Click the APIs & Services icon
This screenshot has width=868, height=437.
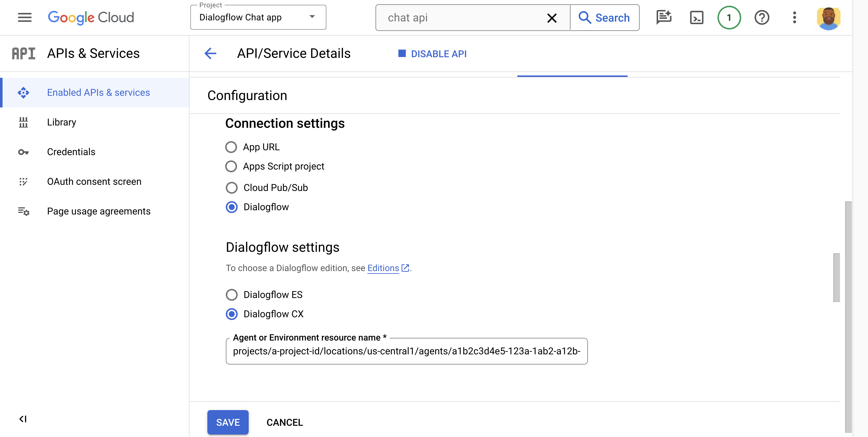(x=23, y=53)
